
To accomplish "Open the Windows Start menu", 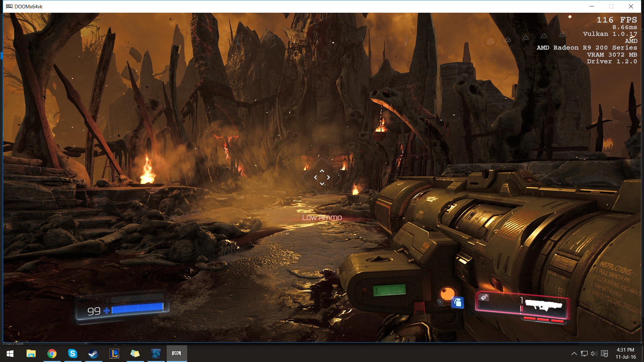I will [x=10, y=353].
